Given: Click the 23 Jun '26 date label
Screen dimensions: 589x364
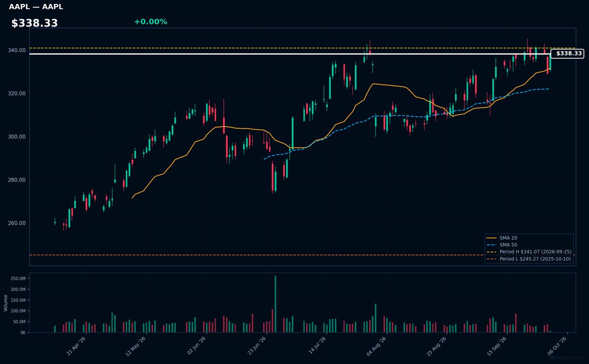Looking at the screenshot, I should pyautogui.click(x=256, y=346).
